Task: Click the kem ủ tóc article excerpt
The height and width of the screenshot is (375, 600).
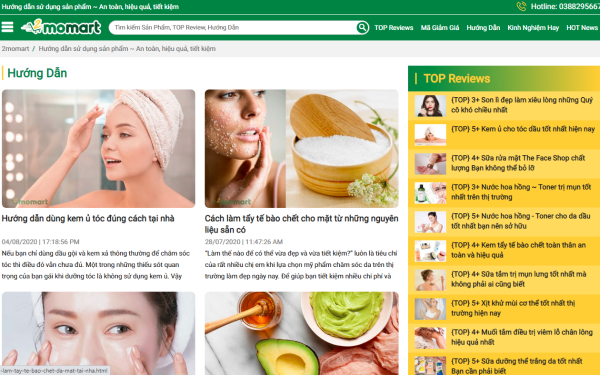Action: (96, 265)
